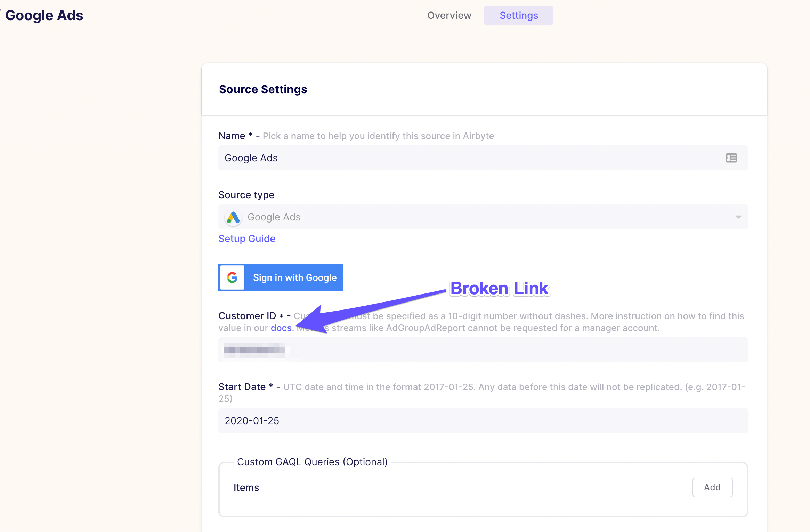The image size is (810, 532).
Task: Switch to the Overview tab
Action: pos(449,15)
